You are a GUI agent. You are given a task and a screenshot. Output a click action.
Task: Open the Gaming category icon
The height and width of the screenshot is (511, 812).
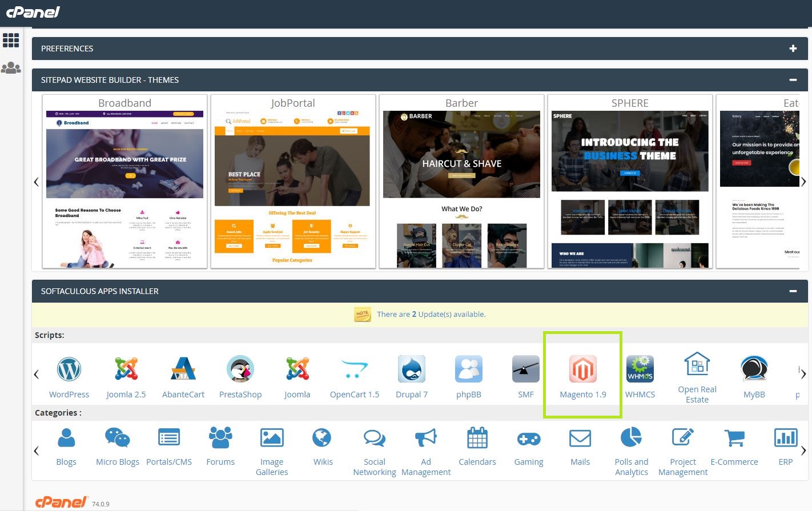click(x=528, y=438)
